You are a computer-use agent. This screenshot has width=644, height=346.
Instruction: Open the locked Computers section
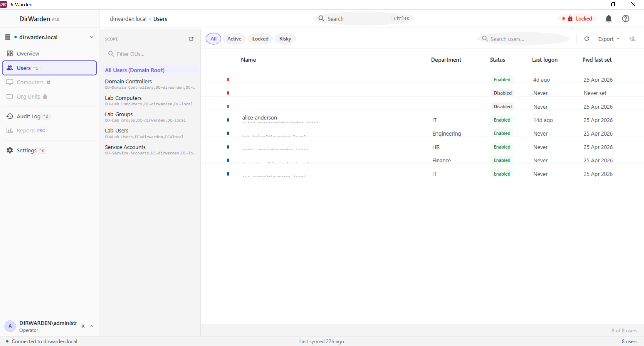click(49, 82)
